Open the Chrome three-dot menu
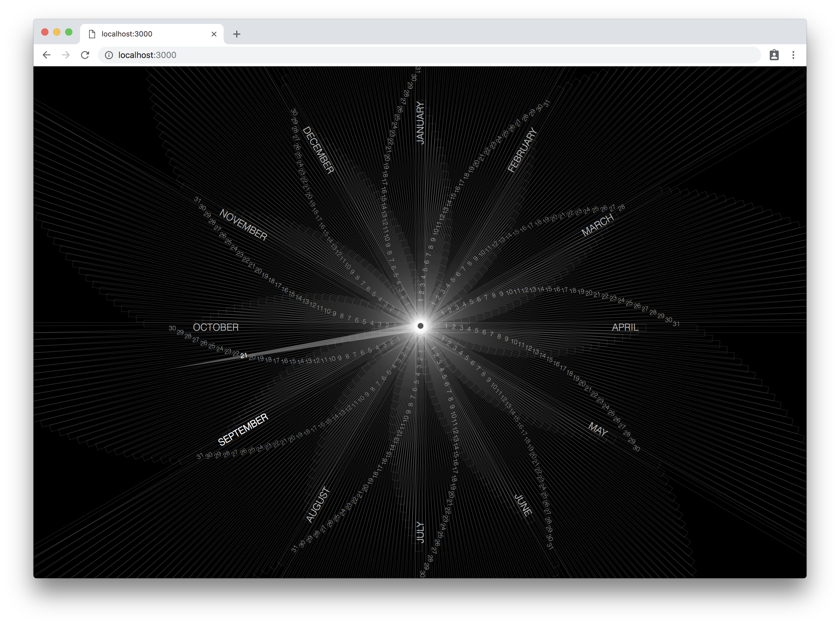Viewport: 840px width, 626px height. tap(793, 55)
